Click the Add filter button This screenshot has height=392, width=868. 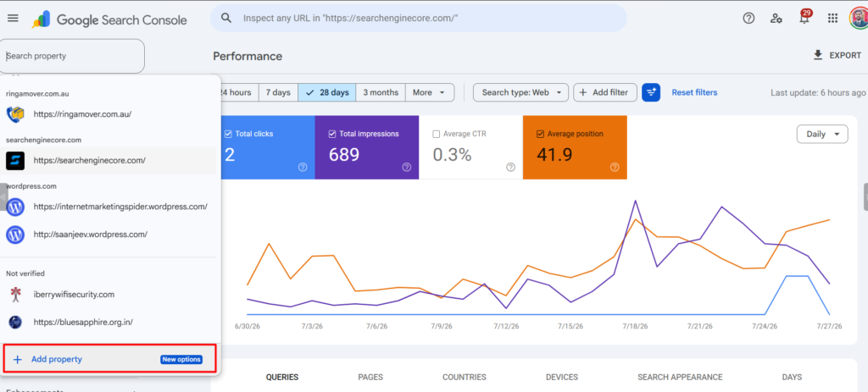[605, 92]
